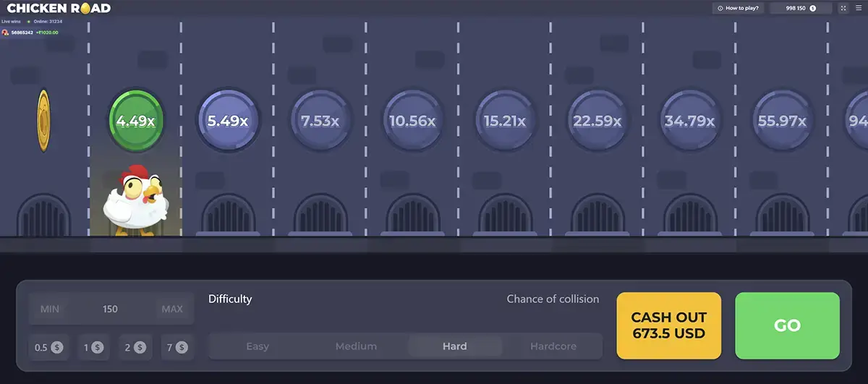Click the Chicken Road logo

[59, 9]
